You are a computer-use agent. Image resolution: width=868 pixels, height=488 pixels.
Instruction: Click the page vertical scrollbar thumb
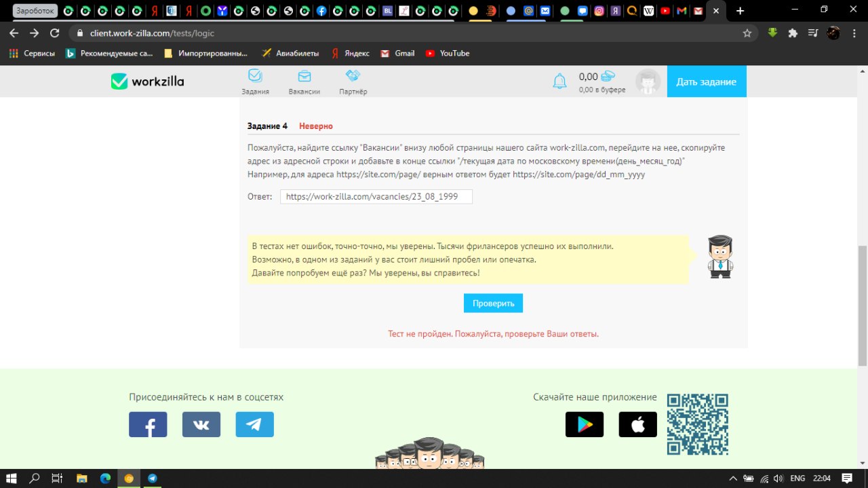863,305
